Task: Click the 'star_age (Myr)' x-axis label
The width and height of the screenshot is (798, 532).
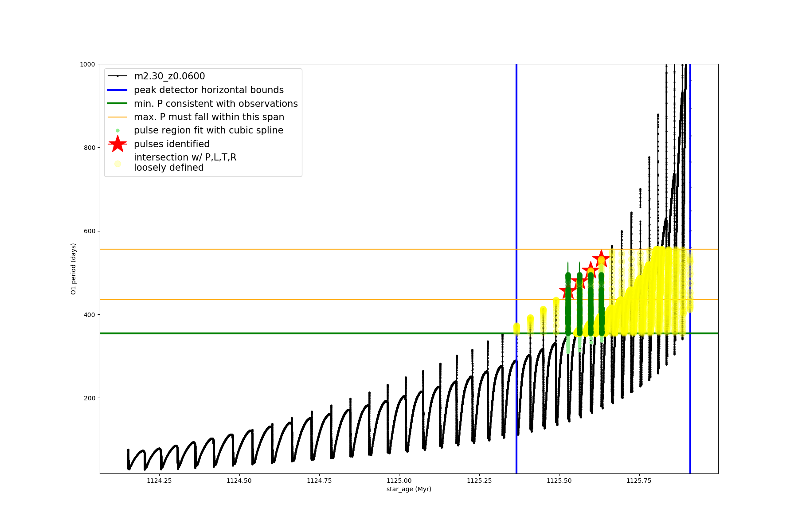Action: tap(409, 489)
